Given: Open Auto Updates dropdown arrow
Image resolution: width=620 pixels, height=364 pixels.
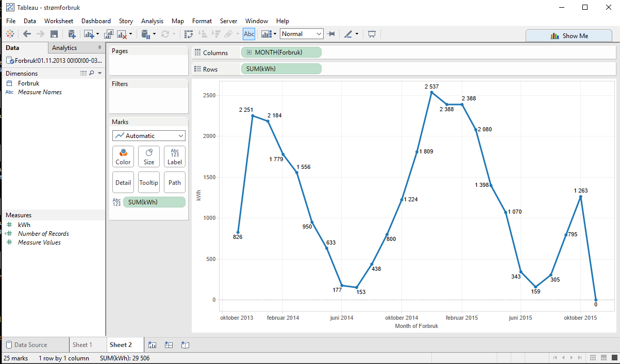Looking at the screenshot, I should [x=154, y=34].
